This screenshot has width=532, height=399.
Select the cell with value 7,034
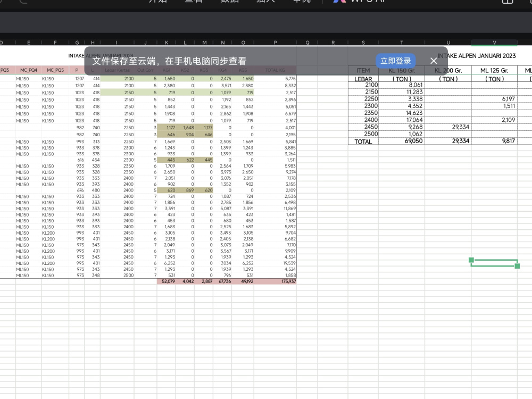pos(222,263)
